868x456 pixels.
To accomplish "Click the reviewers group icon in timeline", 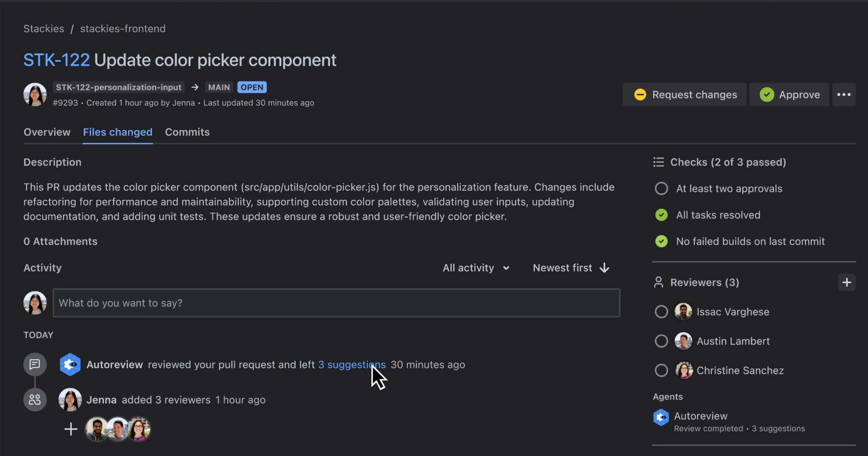I will click(x=35, y=400).
